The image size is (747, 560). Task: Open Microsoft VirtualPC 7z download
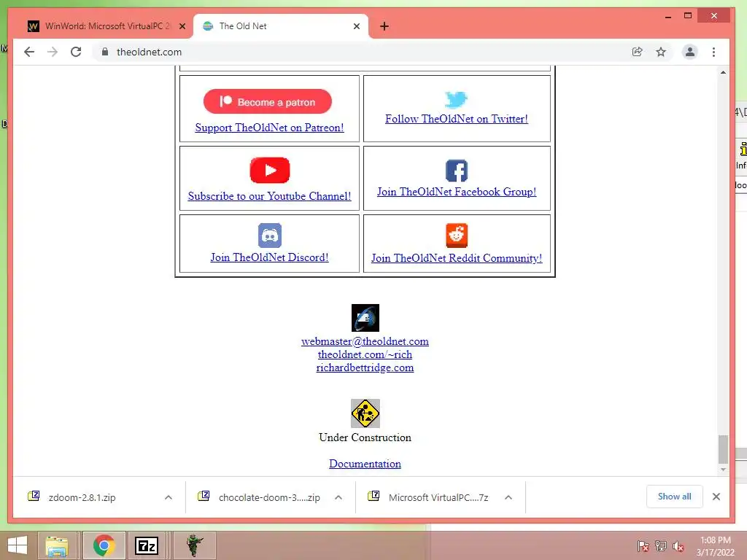point(438,497)
